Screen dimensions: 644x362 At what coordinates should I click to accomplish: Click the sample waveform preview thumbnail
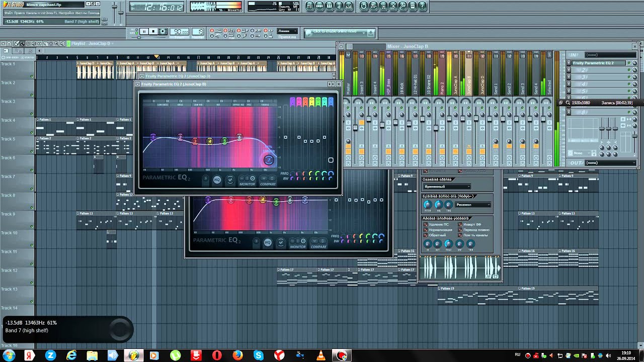pyautogui.click(x=460, y=267)
